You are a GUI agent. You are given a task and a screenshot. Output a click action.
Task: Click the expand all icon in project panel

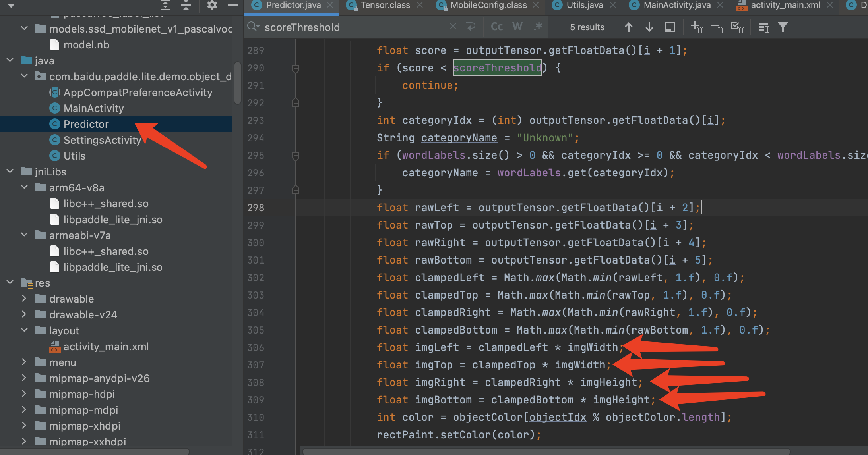click(x=165, y=5)
